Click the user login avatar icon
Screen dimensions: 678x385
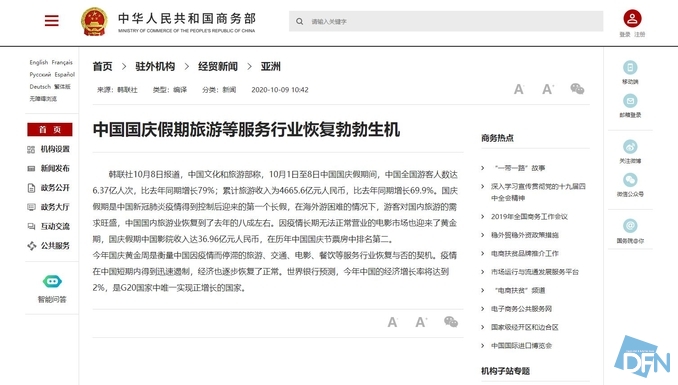click(x=632, y=19)
